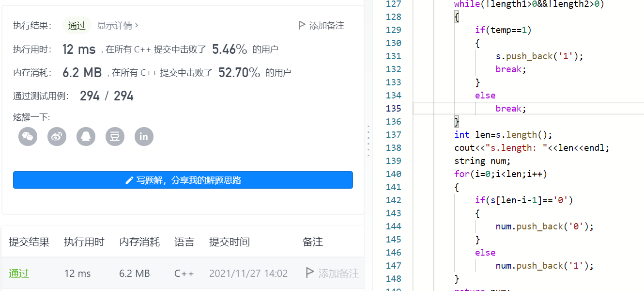Viewport: 644px width, 291px height.
Task: Click line number 135 in the code
Action: click(x=393, y=108)
